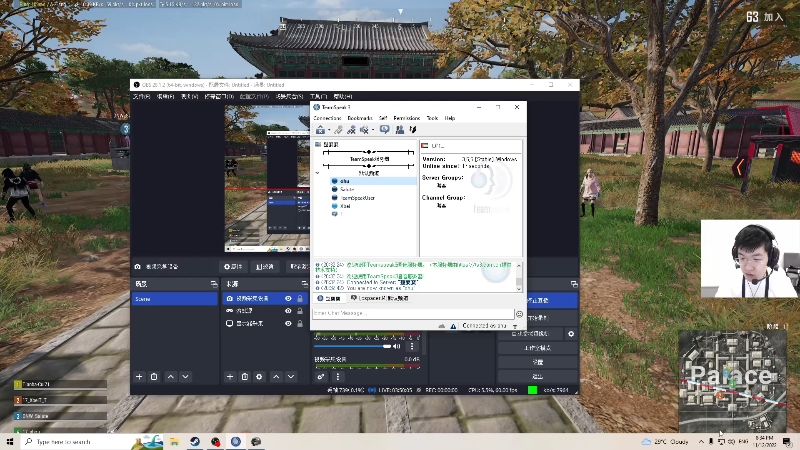Image resolution: width=800 pixels, height=450 pixels.
Task: Move OBS scene up
Action: [171, 377]
